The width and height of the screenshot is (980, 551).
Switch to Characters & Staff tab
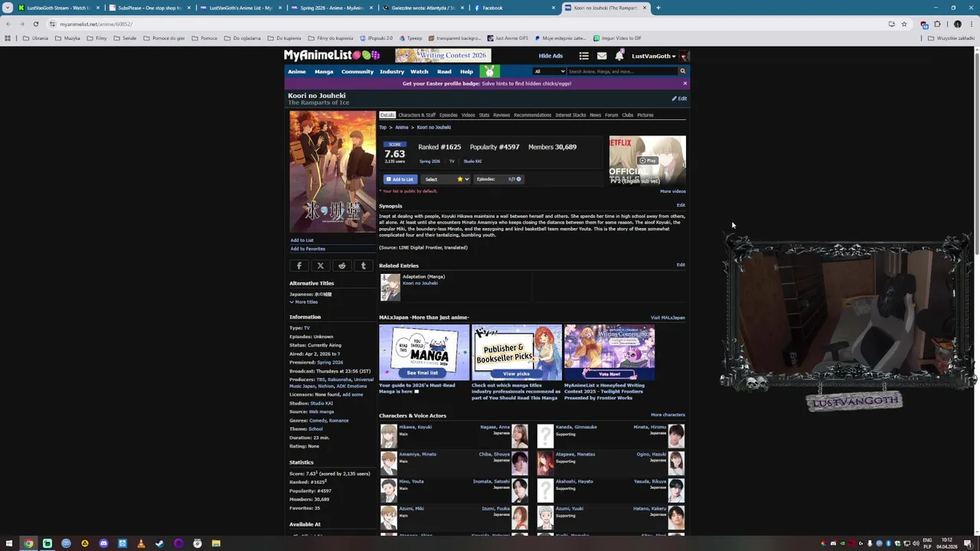416,116
